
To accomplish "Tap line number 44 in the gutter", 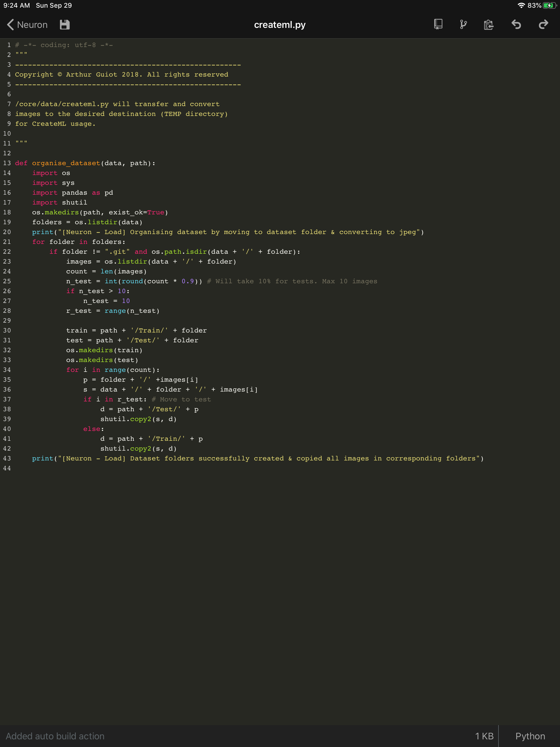I will [7, 468].
